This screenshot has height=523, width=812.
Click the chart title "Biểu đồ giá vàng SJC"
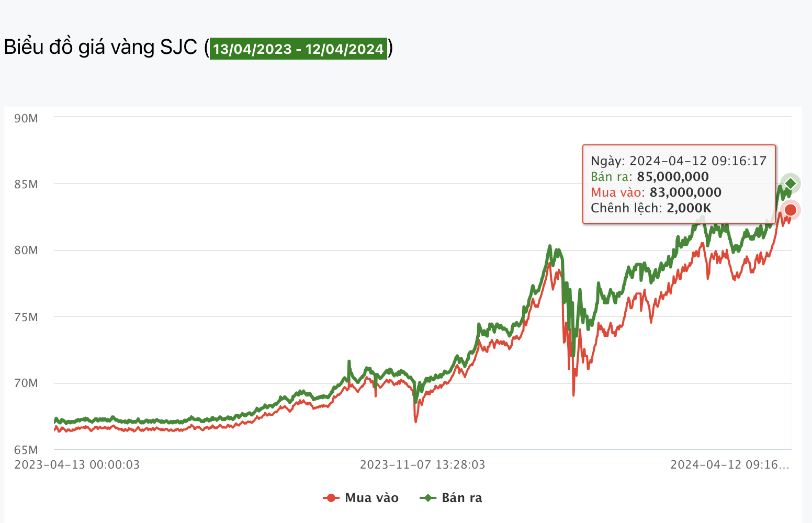pos(100,47)
